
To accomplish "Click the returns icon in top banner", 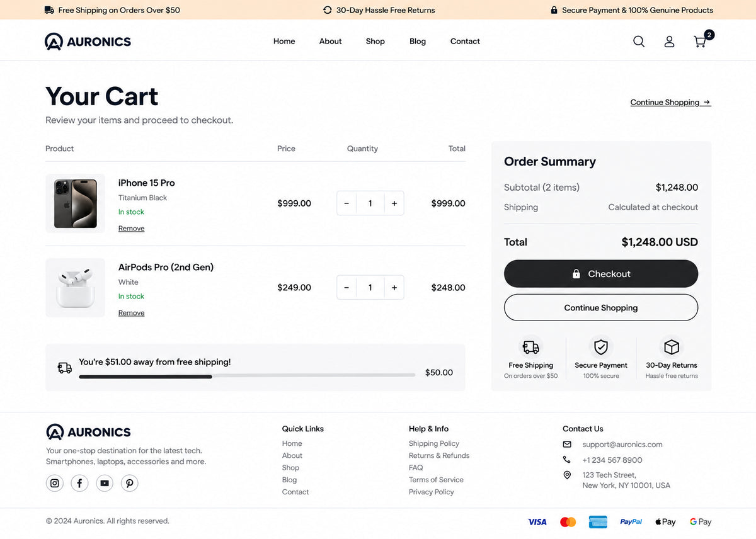I will pos(328,10).
